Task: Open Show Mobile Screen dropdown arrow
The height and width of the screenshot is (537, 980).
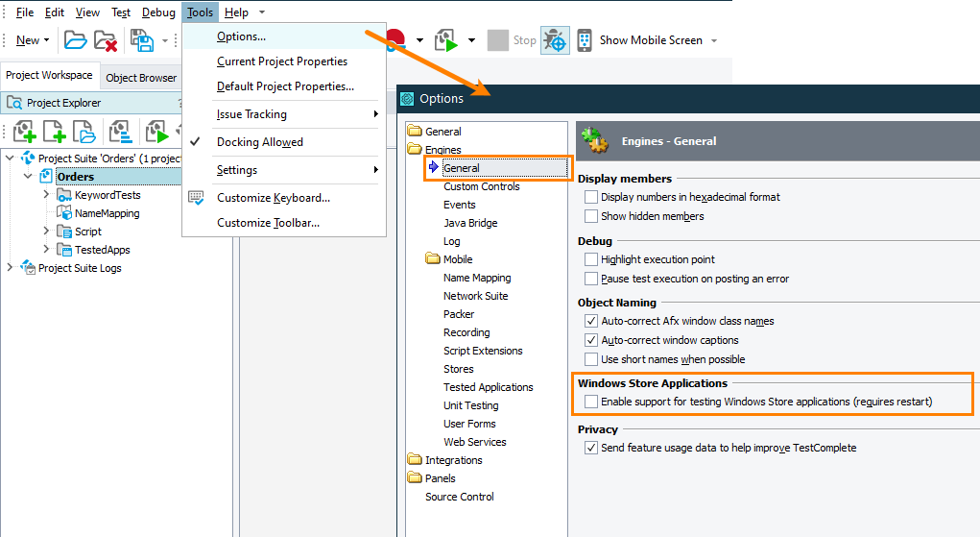Action: coord(714,40)
